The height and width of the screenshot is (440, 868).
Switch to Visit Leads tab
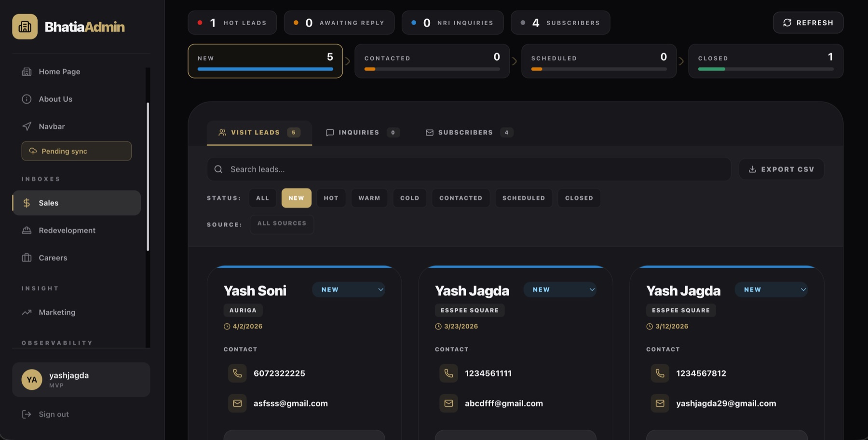pos(259,132)
